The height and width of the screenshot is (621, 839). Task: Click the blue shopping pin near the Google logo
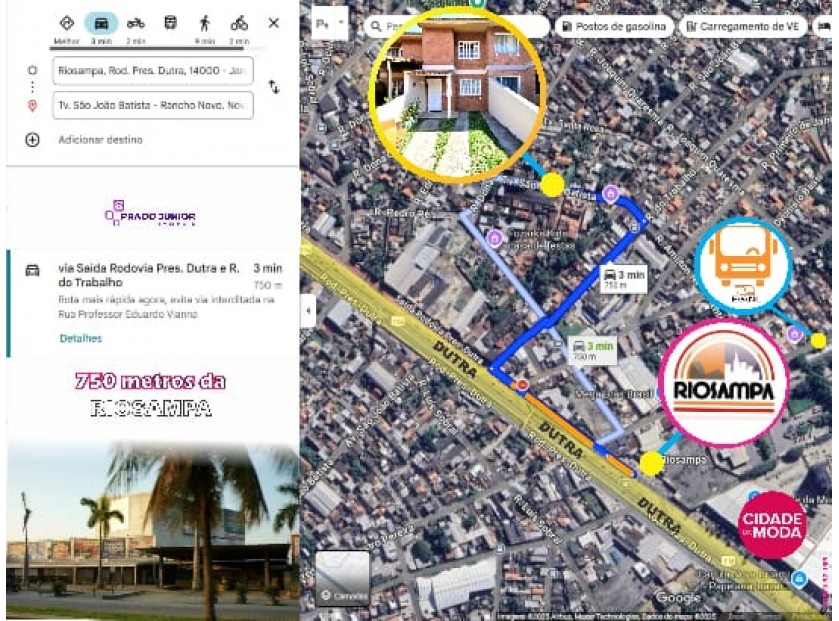pyautogui.click(x=799, y=578)
